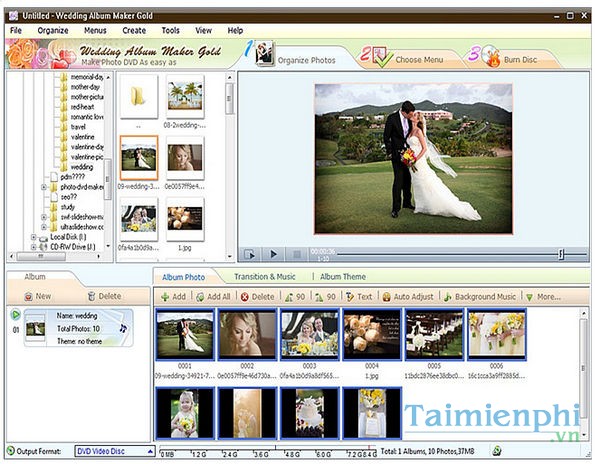Open the File menu
The image size is (600, 464).
(x=16, y=30)
